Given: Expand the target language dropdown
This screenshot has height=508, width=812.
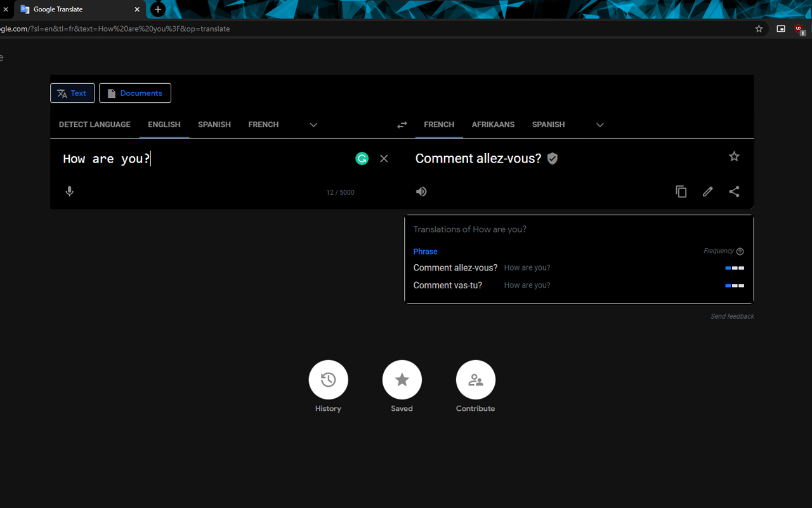Looking at the screenshot, I should (x=599, y=124).
